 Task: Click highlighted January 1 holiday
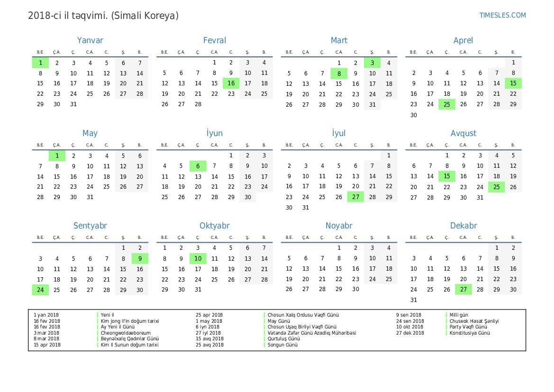[x=40, y=63]
